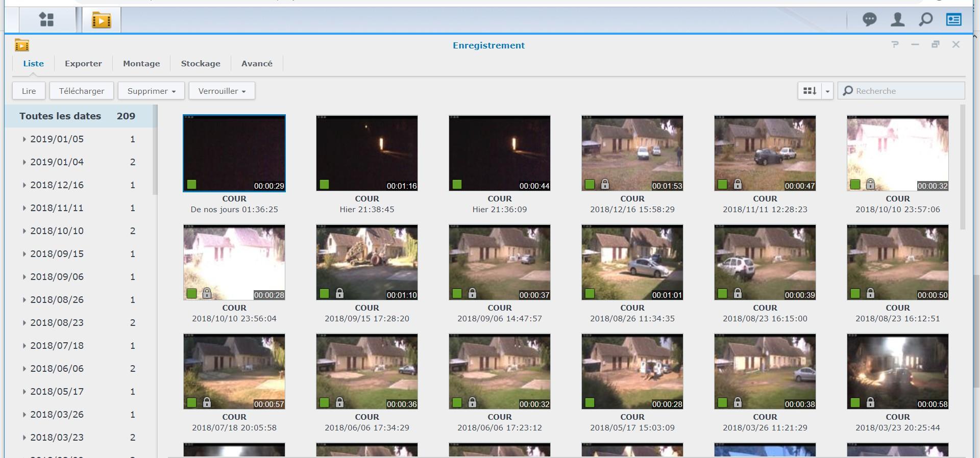Expand the 2019/01/04 date group

click(24, 162)
